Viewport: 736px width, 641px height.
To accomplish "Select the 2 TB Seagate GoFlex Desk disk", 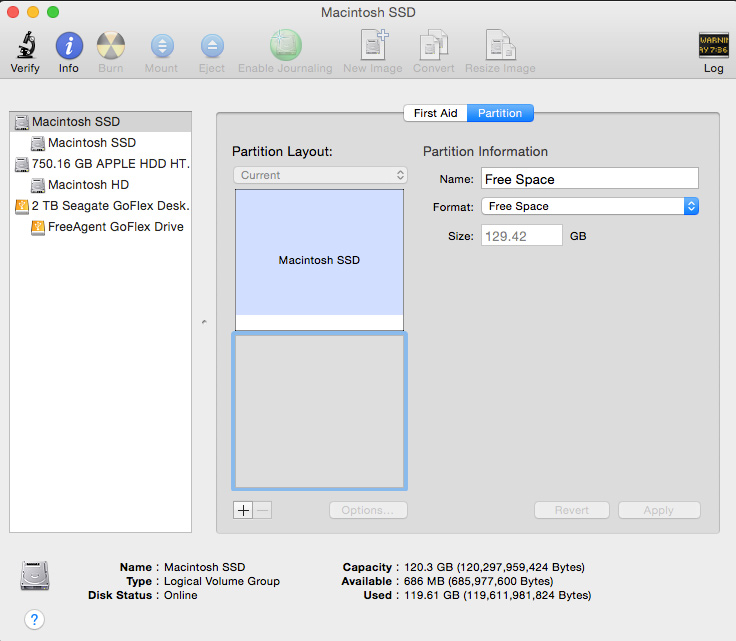I will pos(100,206).
